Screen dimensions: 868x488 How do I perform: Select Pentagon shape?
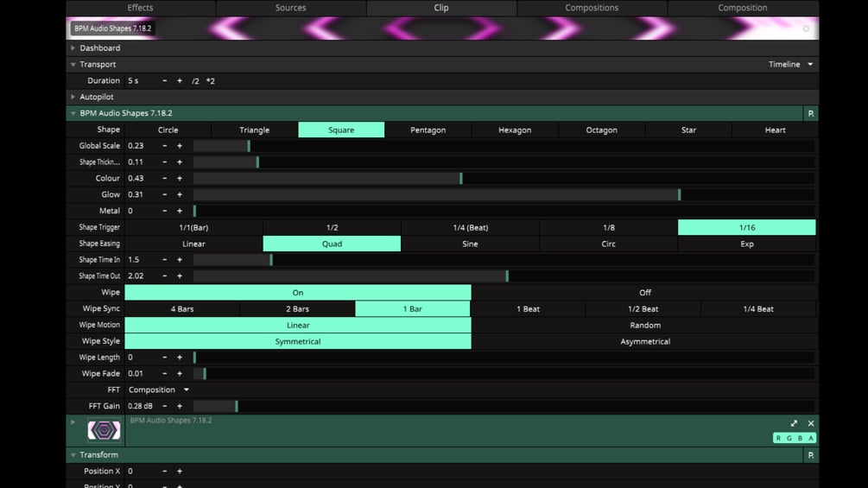428,130
